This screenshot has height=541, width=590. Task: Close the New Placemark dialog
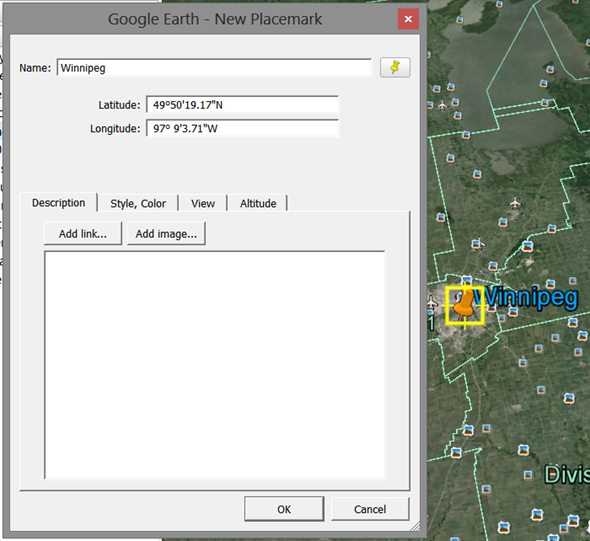click(408, 19)
